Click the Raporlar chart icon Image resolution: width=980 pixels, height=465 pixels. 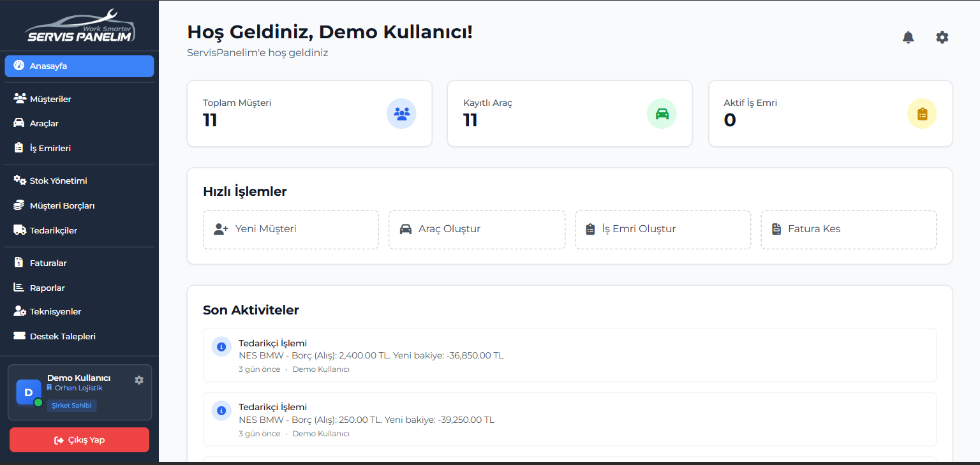point(19,288)
